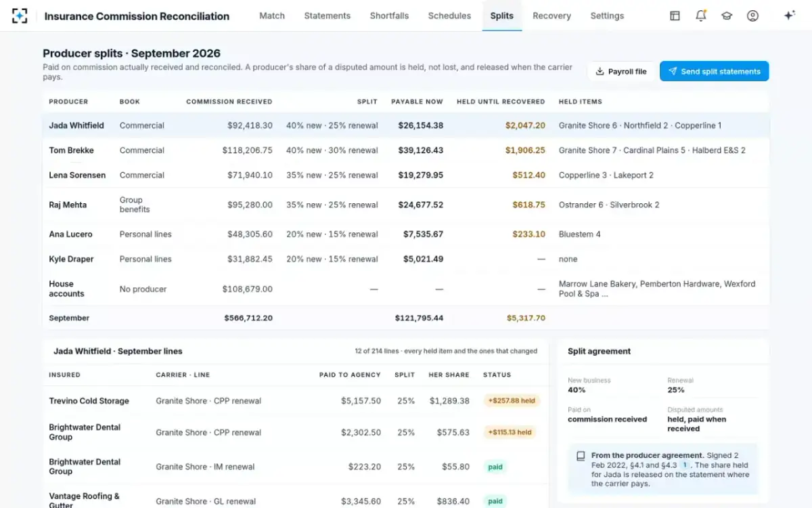Click the app logo icon
The height and width of the screenshot is (508, 812).
tap(20, 16)
